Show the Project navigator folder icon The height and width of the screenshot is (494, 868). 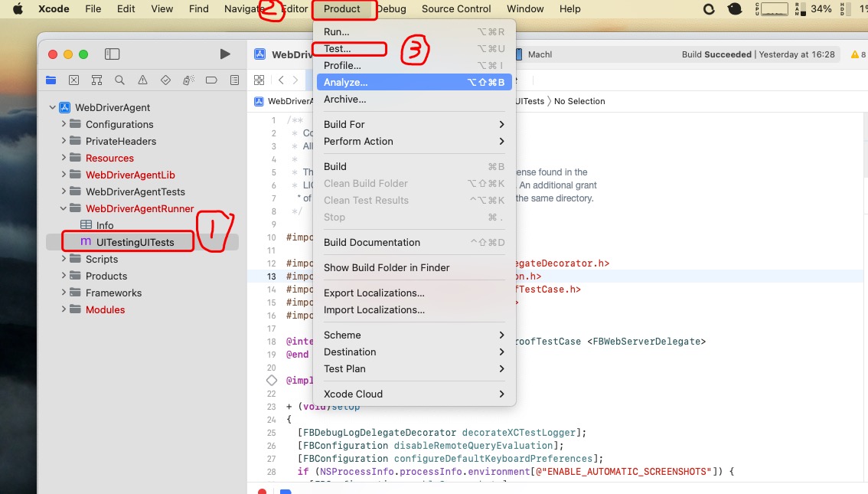[x=51, y=80]
